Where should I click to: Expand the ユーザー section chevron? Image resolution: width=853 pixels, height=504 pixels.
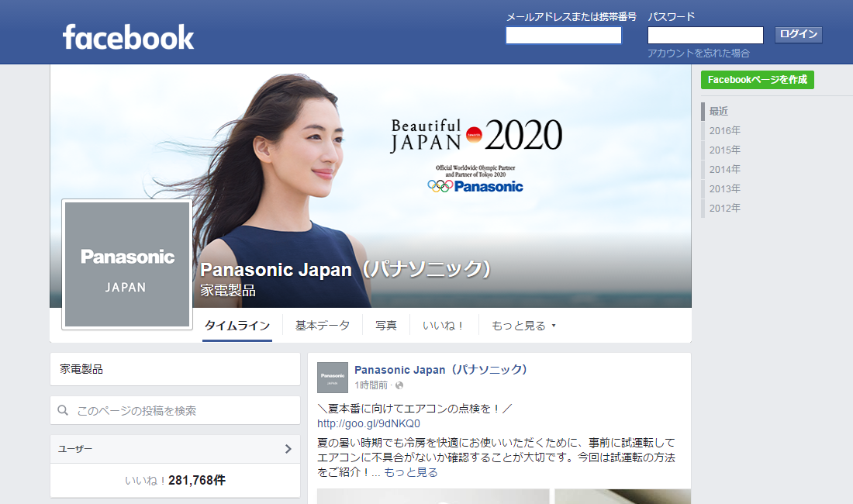288,449
